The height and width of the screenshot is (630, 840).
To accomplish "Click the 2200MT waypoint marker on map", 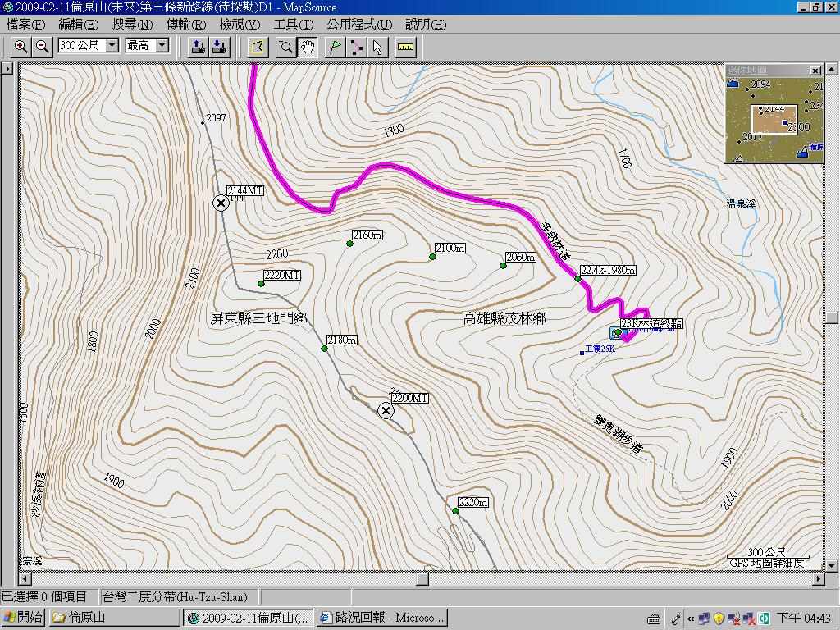I will (x=386, y=410).
